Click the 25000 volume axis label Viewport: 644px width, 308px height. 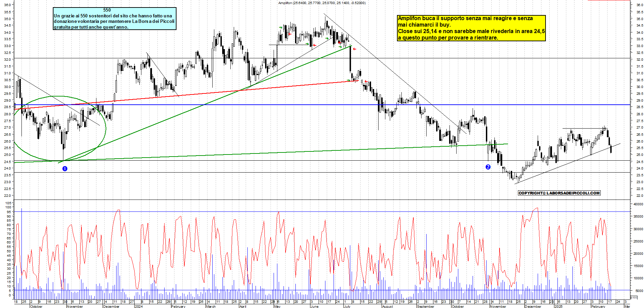click(x=638, y=241)
